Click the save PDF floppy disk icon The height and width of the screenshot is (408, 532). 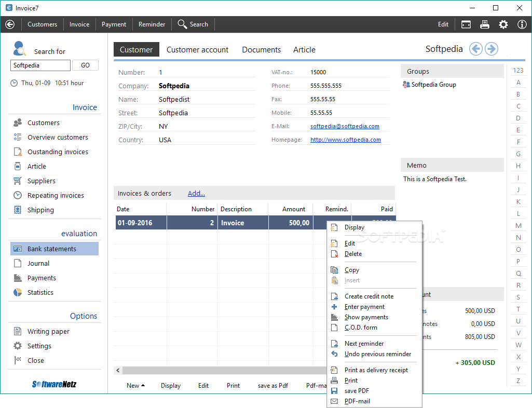[x=334, y=391]
